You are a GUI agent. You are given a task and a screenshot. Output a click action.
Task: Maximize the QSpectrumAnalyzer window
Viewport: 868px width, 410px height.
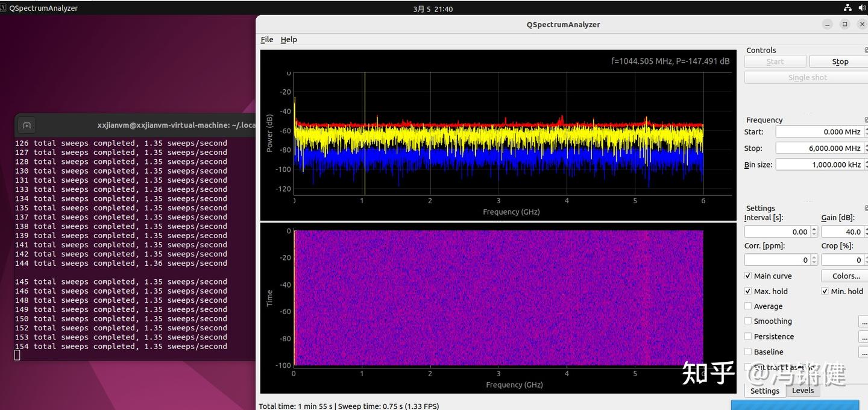point(845,24)
